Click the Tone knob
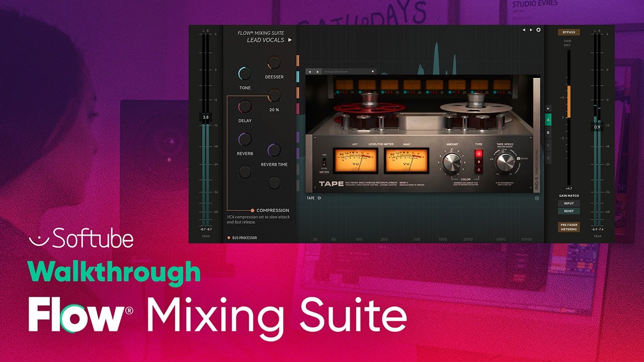The width and height of the screenshot is (644, 362). (x=245, y=74)
